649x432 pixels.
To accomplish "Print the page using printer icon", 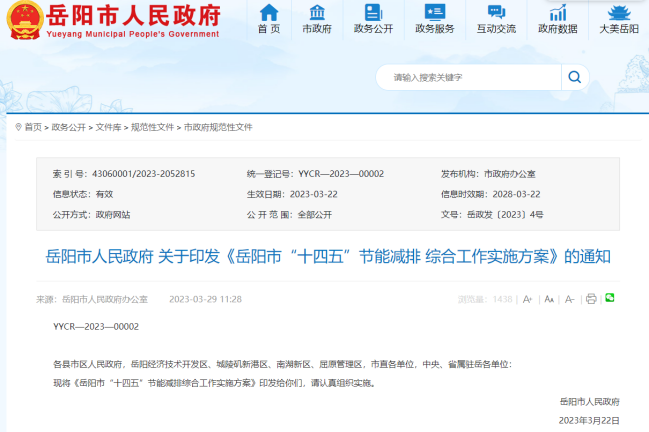I will pos(591,299).
